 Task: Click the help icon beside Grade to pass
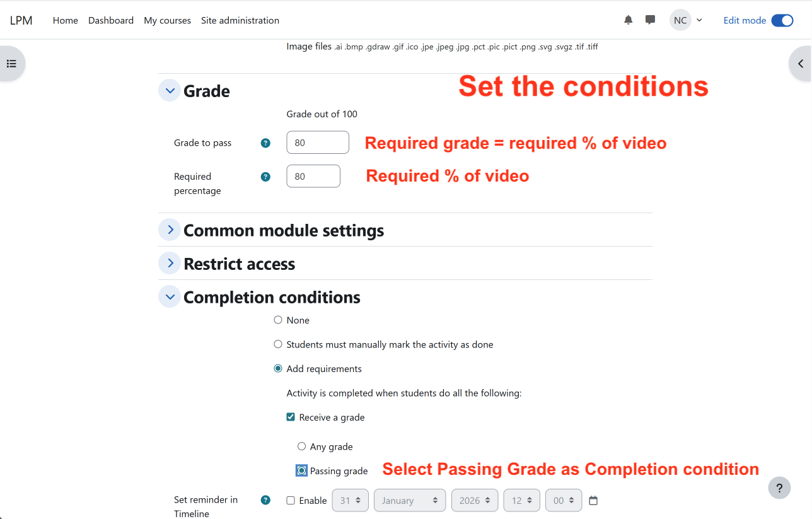[265, 143]
